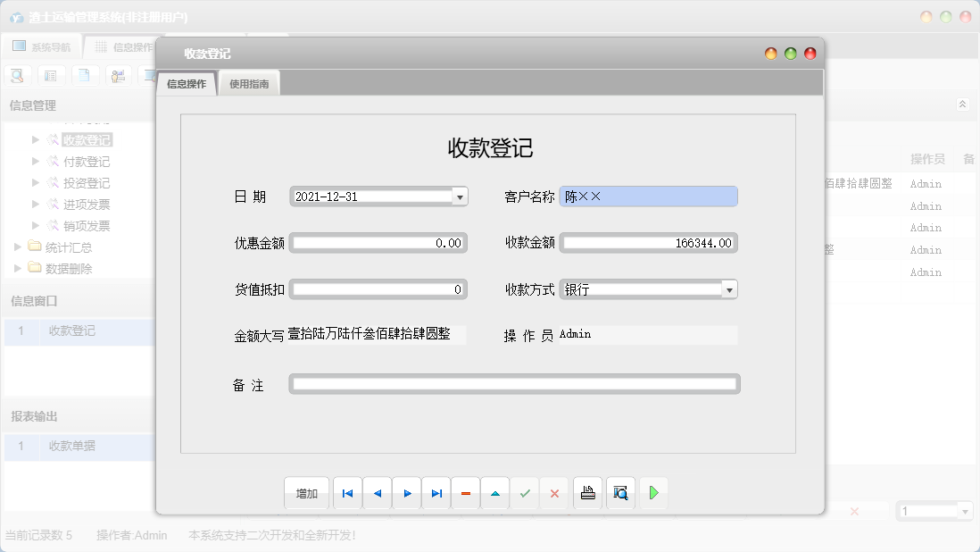
Task: Execute with the green play arrow icon
Action: tap(653, 492)
